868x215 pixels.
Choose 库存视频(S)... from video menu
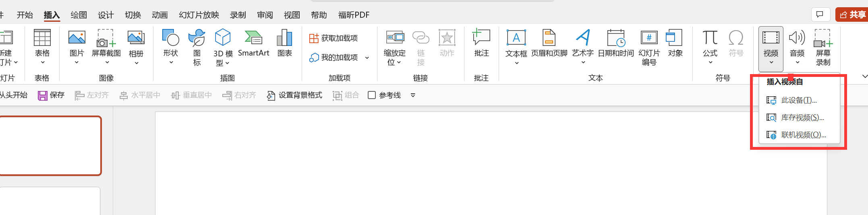(x=799, y=118)
